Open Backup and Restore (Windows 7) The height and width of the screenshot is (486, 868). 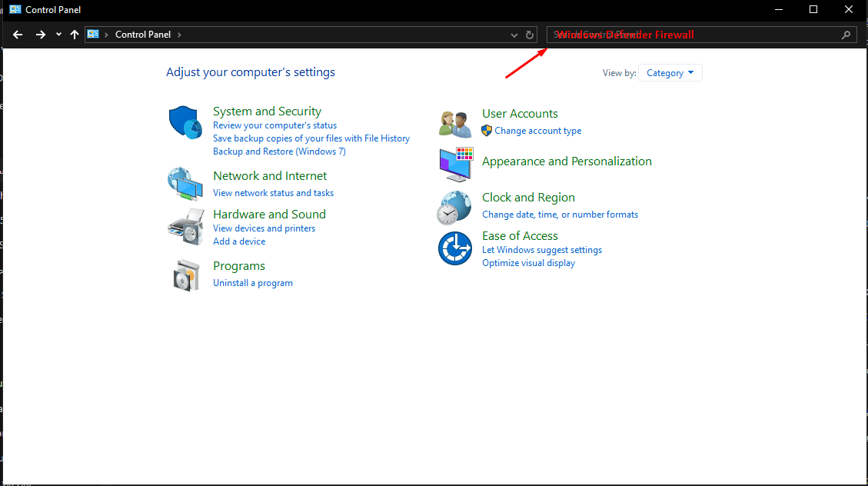pos(280,151)
